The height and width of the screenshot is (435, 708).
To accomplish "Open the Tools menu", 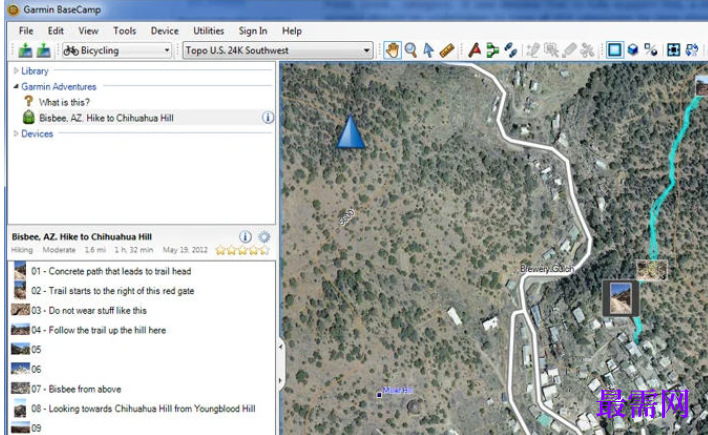I will 125,31.
